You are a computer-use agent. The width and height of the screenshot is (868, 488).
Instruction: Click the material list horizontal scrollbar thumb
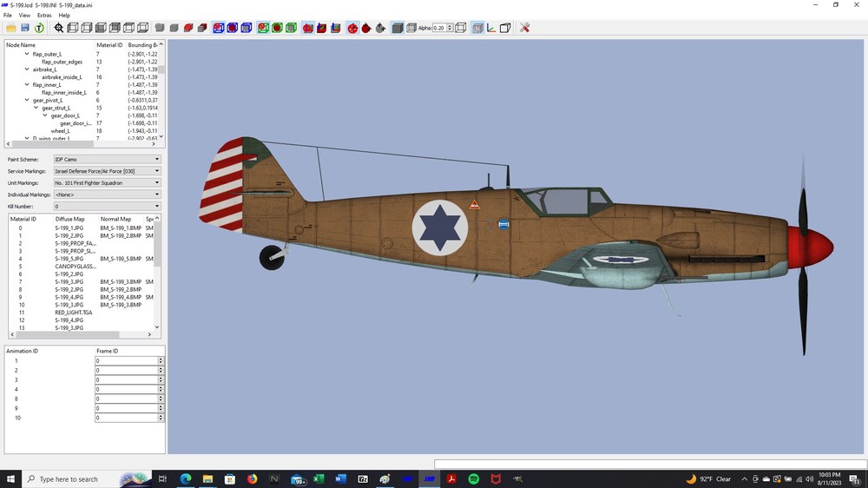[x=68, y=334]
